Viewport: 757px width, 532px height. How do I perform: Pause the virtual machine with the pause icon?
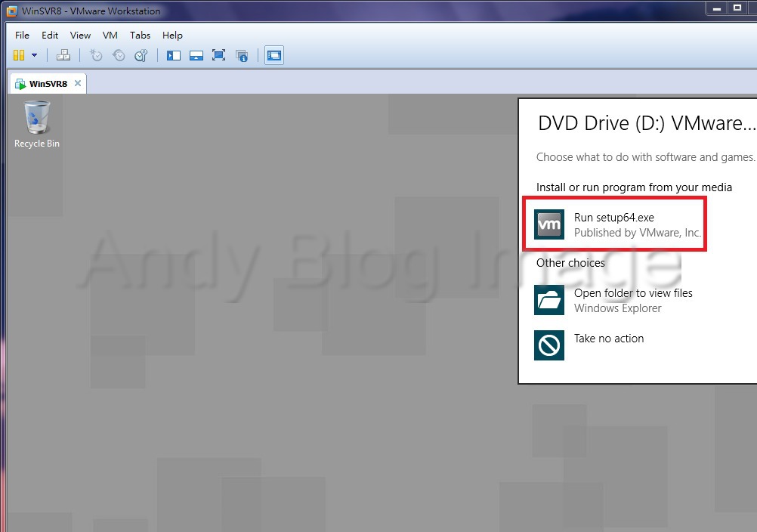point(19,55)
